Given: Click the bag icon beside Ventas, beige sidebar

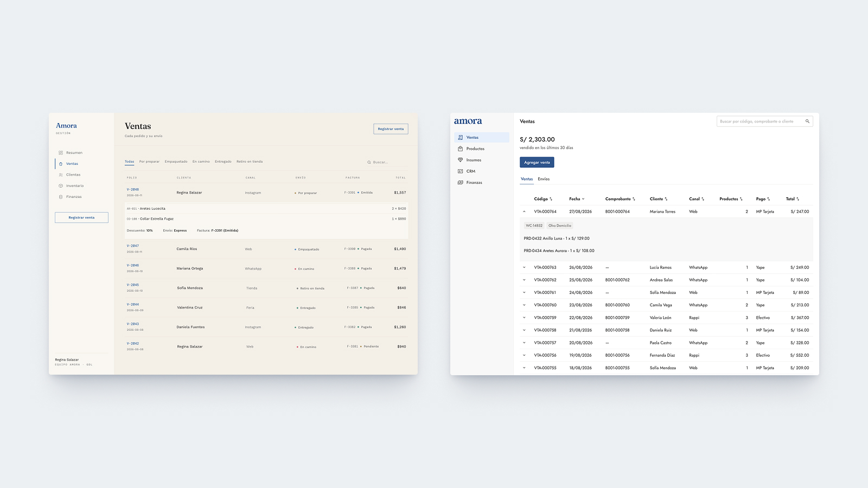Looking at the screenshot, I should coord(61,164).
